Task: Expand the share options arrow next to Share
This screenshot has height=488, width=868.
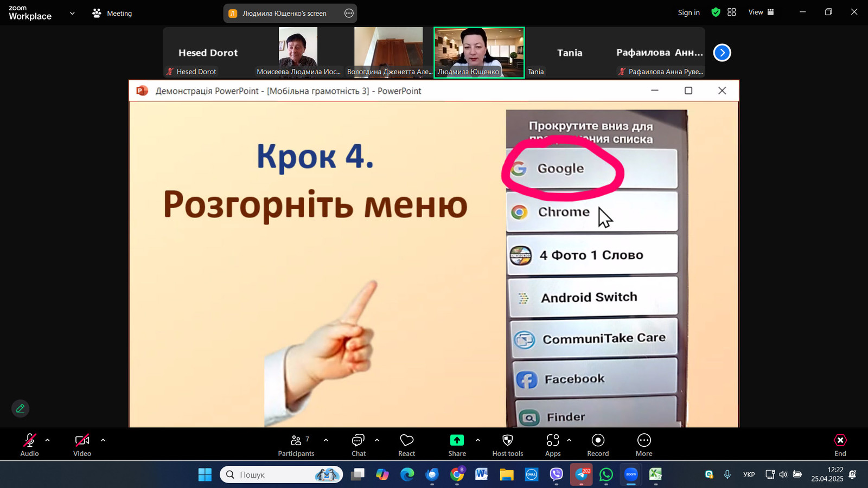Action: click(477, 440)
